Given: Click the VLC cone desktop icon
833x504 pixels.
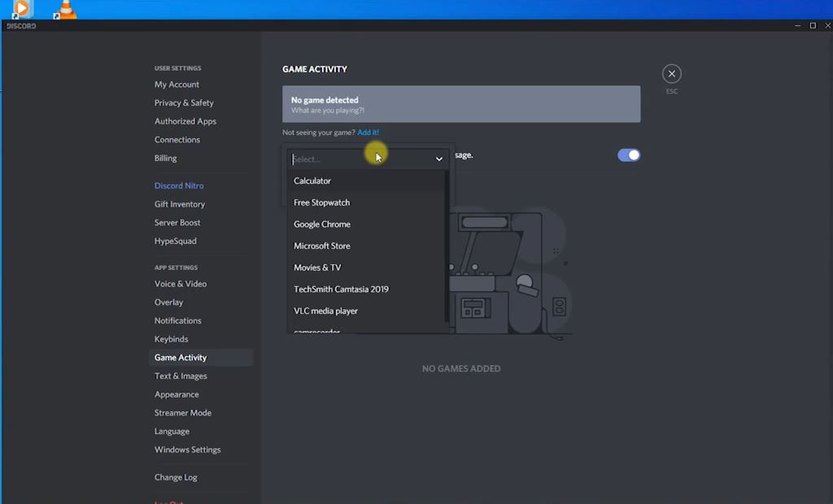Looking at the screenshot, I should click(x=65, y=9).
